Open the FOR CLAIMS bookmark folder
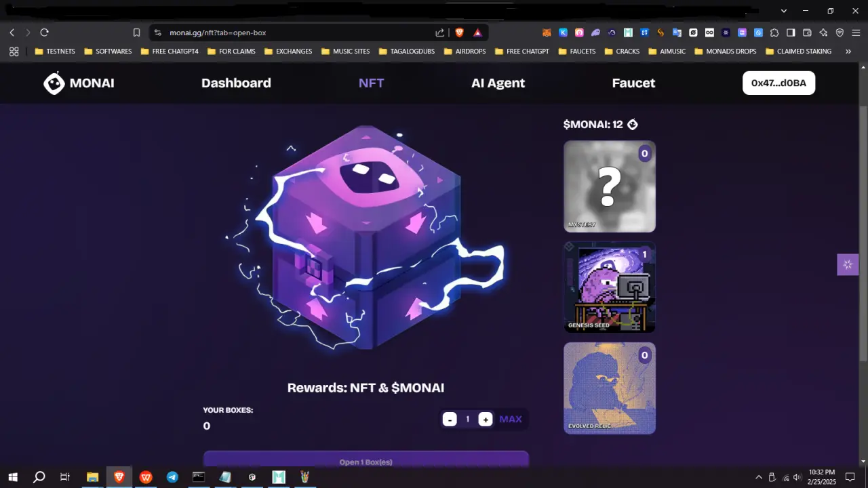Screen dimensions: 868x488 pyautogui.click(x=231, y=52)
